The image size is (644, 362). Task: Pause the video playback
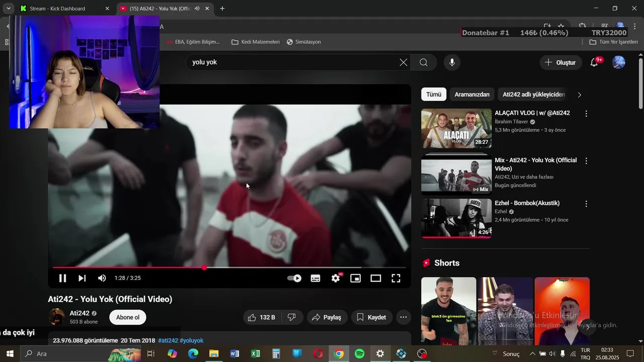[62, 278]
